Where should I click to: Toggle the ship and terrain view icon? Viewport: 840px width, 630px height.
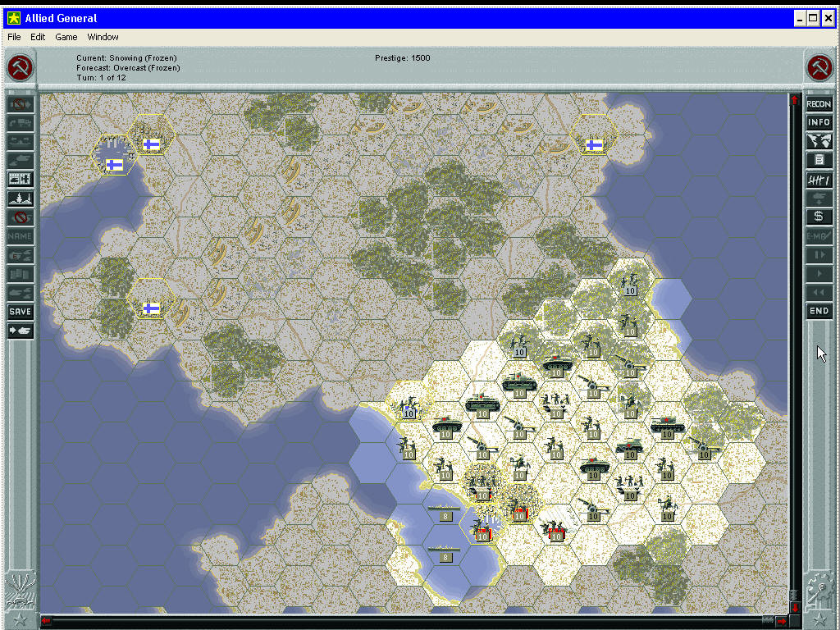(21, 198)
